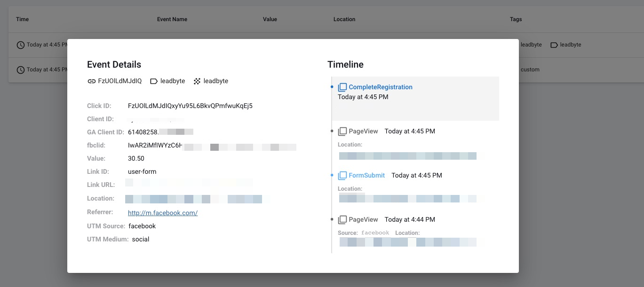Screen dimensions: 644x287
Task: Click the Timeline heading
Action: tap(346, 65)
